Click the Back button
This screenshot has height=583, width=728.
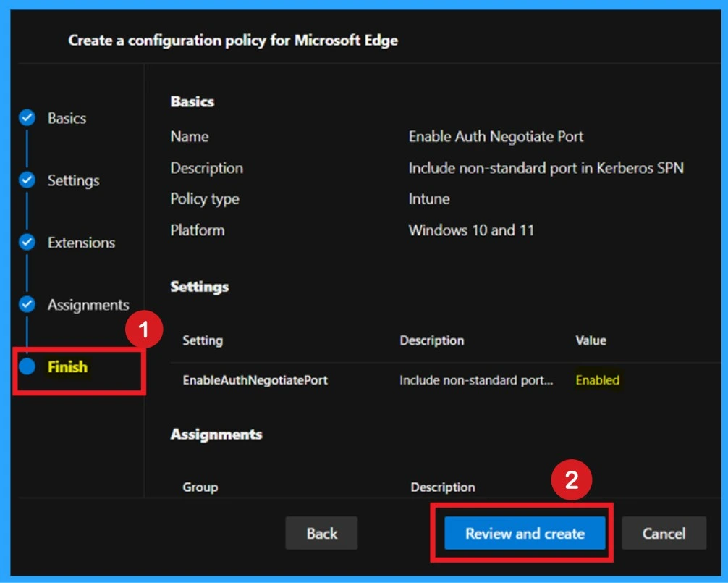(x=321, y=533)
